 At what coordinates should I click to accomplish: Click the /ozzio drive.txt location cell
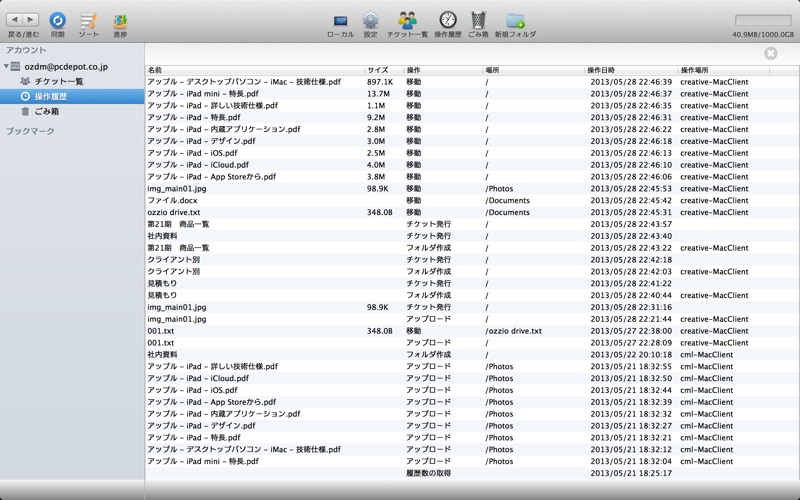[513, 331]
